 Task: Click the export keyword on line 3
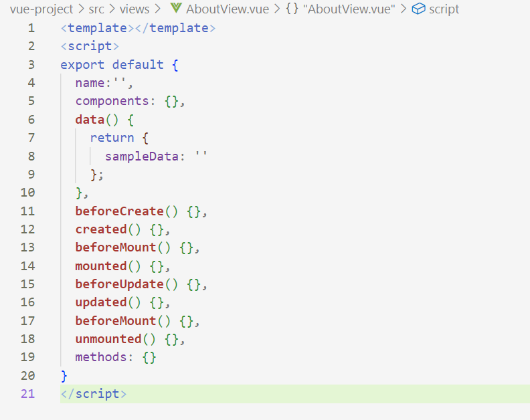(82, 65)
